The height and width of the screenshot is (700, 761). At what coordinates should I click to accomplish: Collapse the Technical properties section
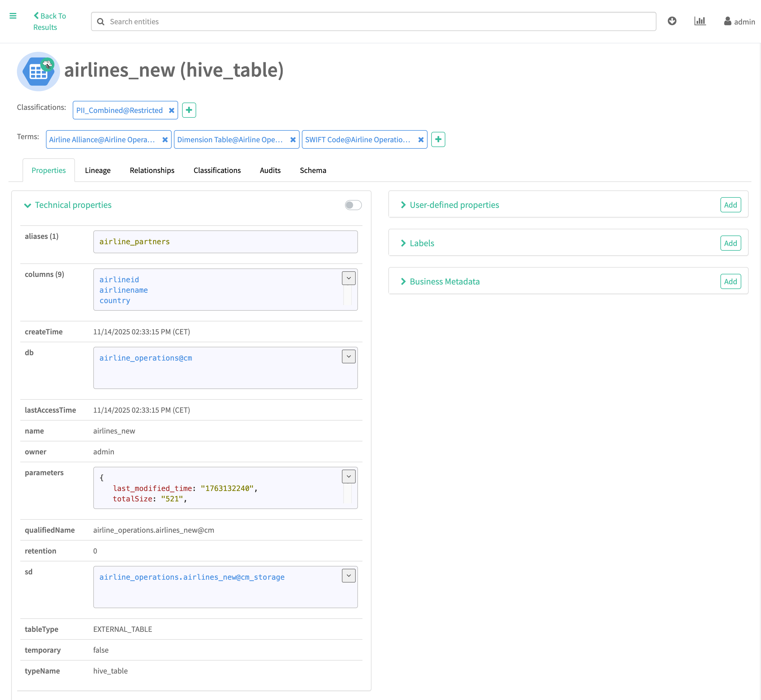pos(28,205)
